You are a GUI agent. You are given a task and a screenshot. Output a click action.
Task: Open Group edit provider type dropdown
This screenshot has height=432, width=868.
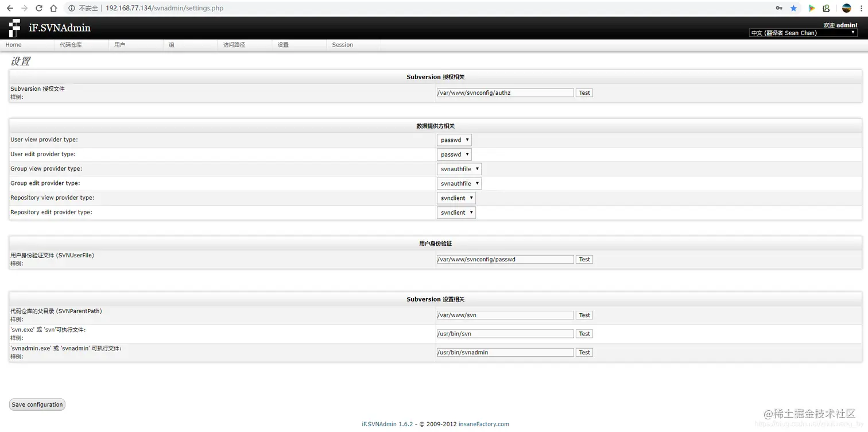[459, 184]
